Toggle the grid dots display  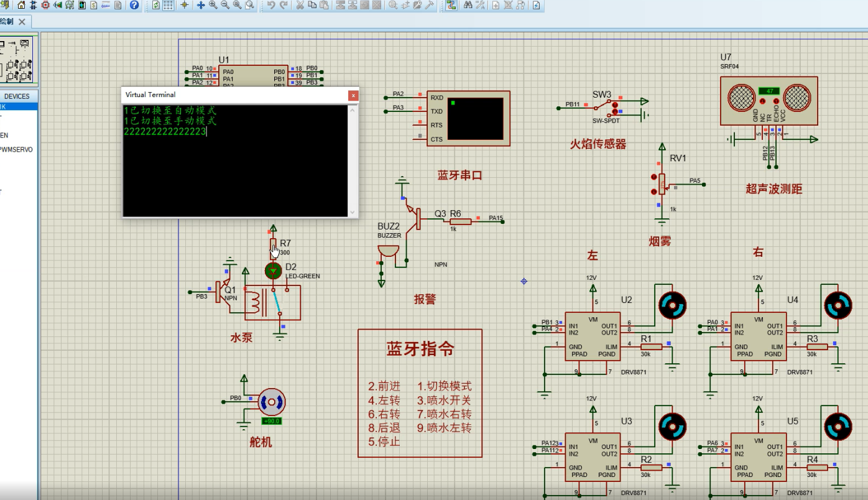(x=168, y=5)
